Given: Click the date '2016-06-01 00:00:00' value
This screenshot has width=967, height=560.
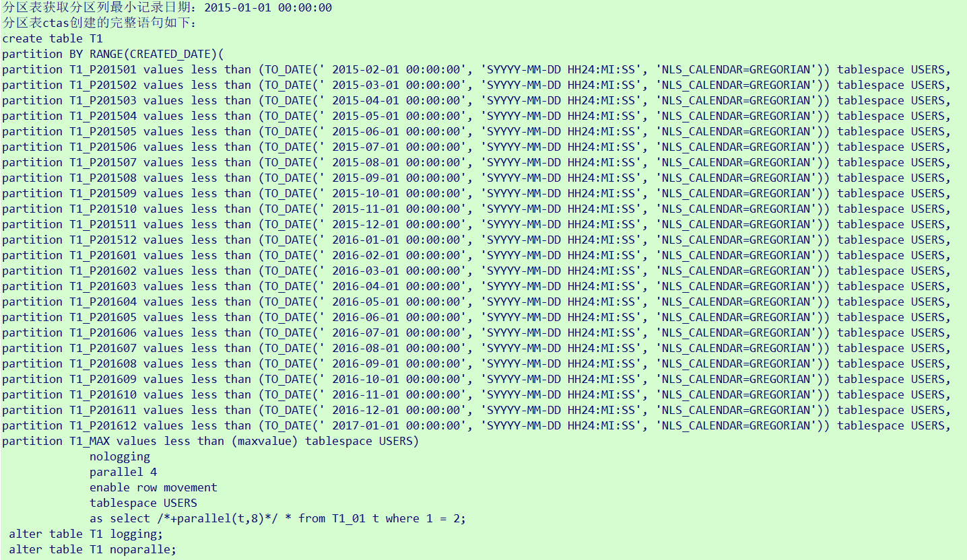Looking at the screenshot, I should pos(396,317).
